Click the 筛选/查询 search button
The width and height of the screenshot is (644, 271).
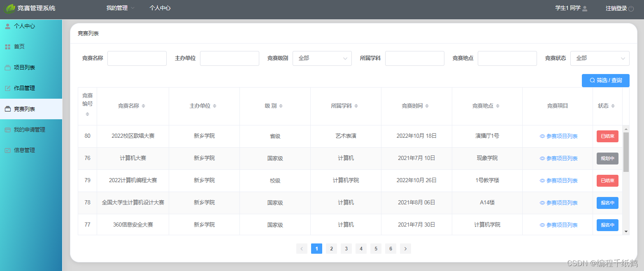[x=605, y=81]
